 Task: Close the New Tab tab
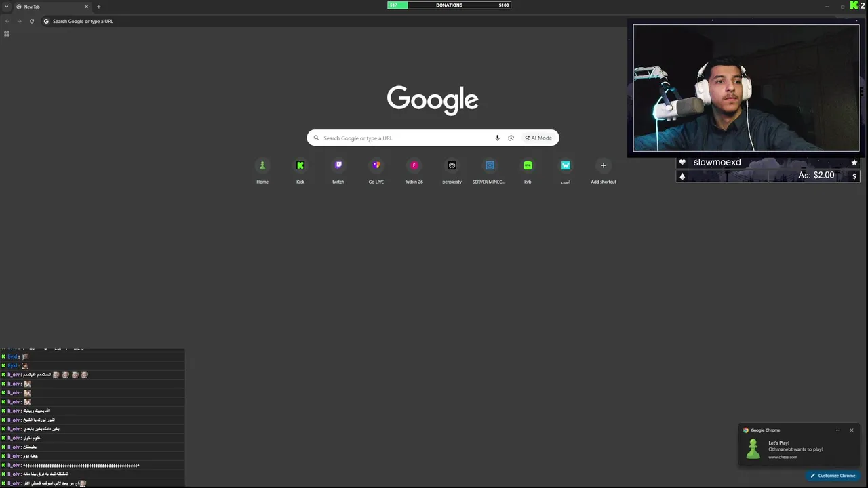87,7
